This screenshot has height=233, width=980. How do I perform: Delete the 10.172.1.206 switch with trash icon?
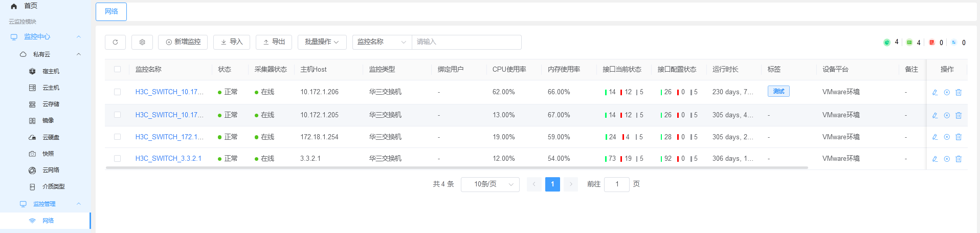coord(959,92)
